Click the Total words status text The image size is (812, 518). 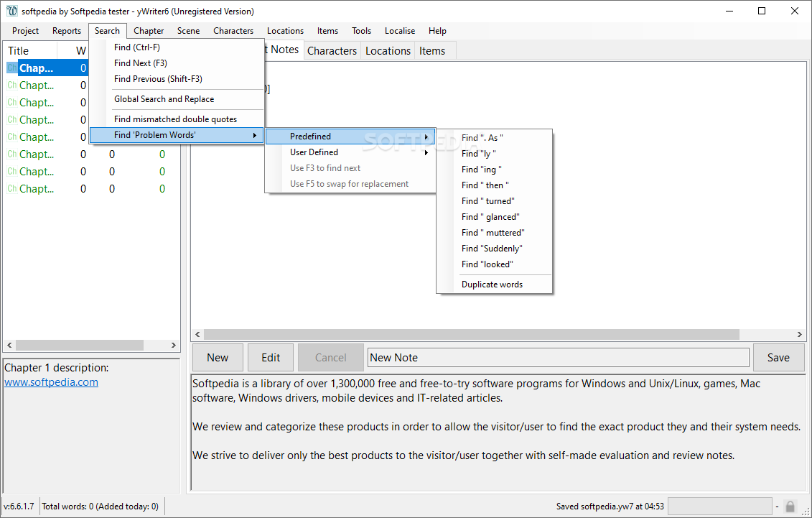[x=100, y=506]
